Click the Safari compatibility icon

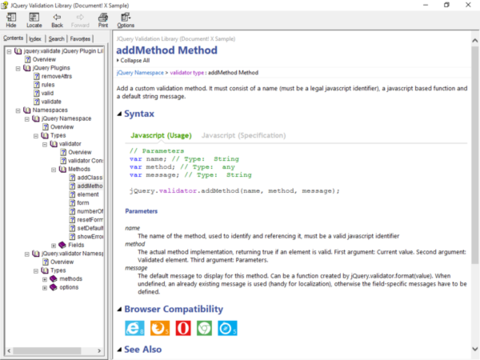tap(227, 328)
